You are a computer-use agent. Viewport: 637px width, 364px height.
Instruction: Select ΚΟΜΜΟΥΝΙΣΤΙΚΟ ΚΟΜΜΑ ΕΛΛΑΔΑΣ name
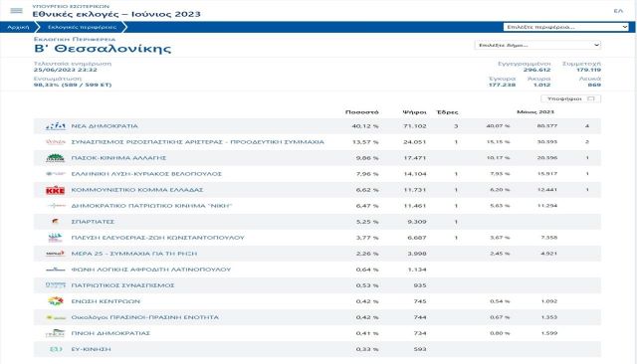click(x=137, y=190)
